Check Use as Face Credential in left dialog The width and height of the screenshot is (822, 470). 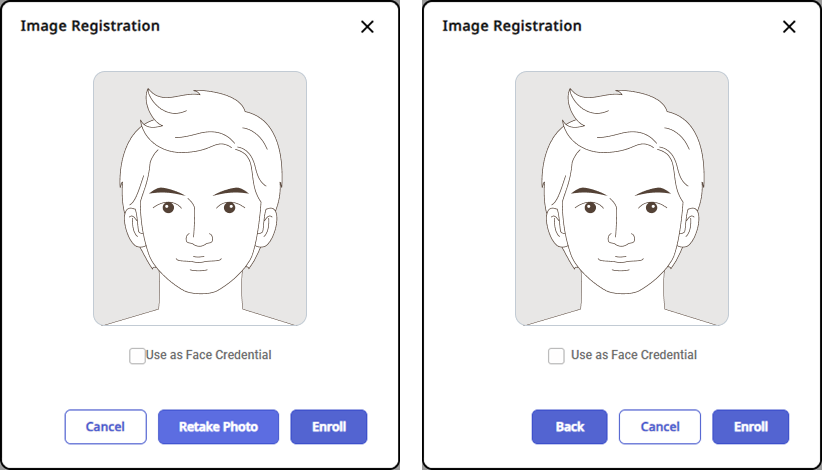[x=137, y=355]
